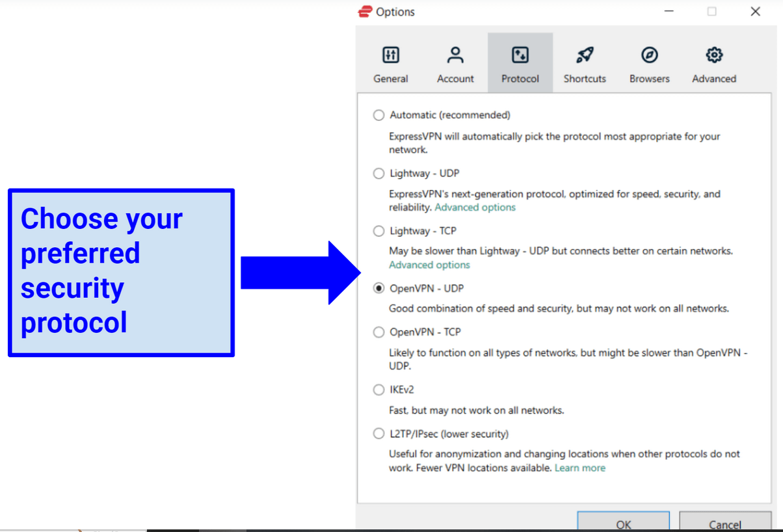
Task: Click the 'Likely to function on all types' description
Action: [x=568, y=360]
